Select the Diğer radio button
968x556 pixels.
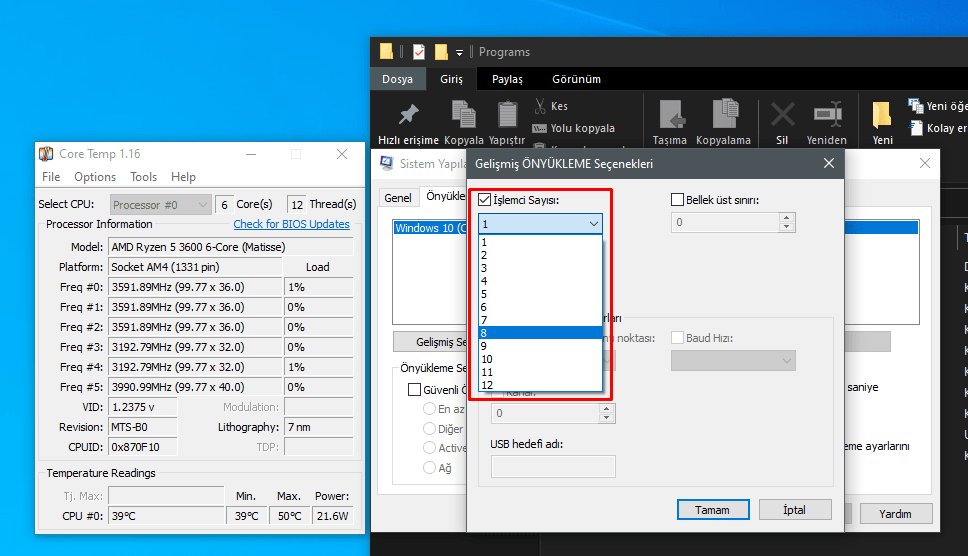429,428
